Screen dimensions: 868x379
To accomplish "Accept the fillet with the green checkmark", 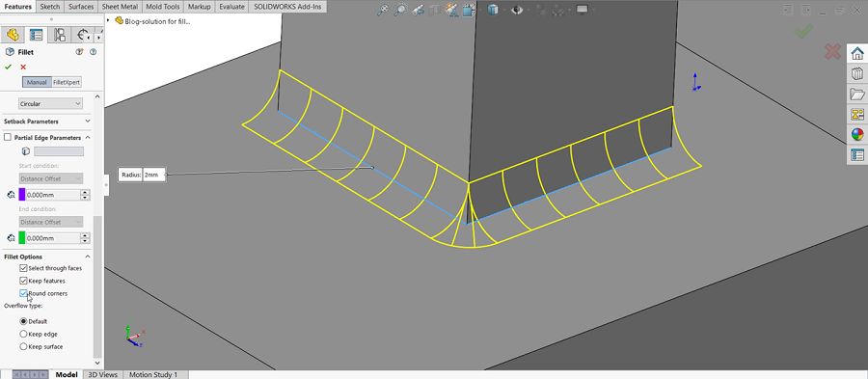I will pos(8,67).
